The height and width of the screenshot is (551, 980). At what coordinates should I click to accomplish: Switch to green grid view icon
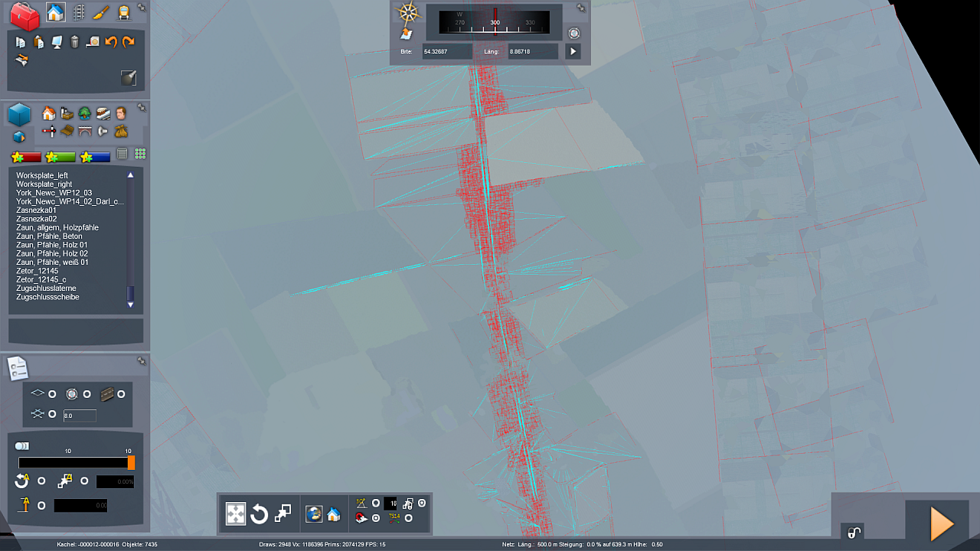tap(140, 154)
